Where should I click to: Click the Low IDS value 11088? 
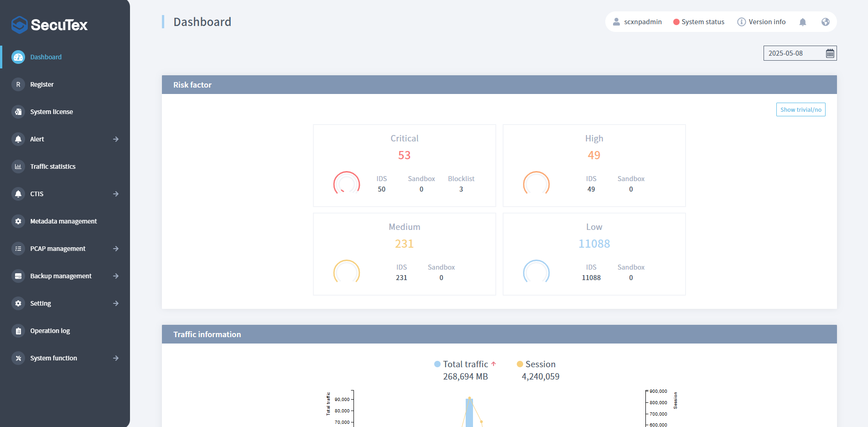[x=591, y=278]
